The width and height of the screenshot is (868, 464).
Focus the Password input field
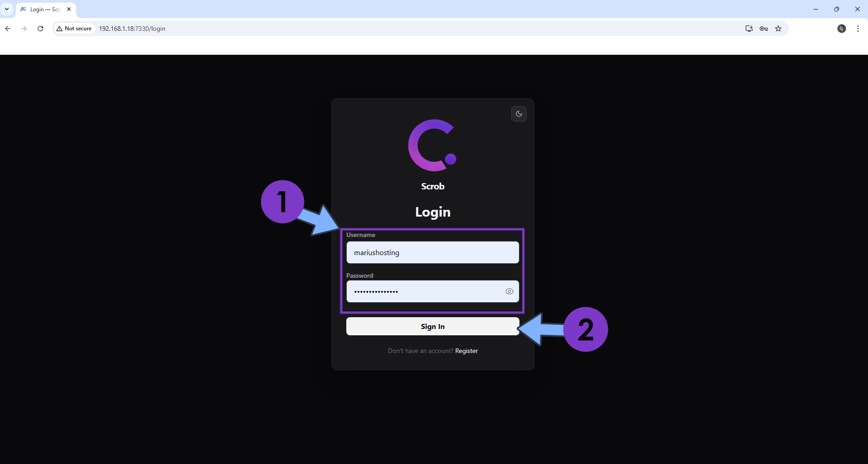coord(424,291)
